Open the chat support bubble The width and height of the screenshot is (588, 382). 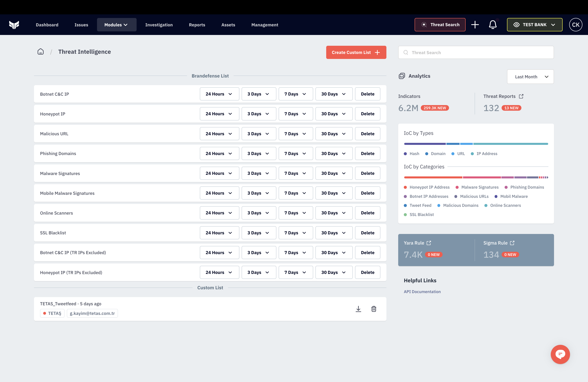pos(560,354)
